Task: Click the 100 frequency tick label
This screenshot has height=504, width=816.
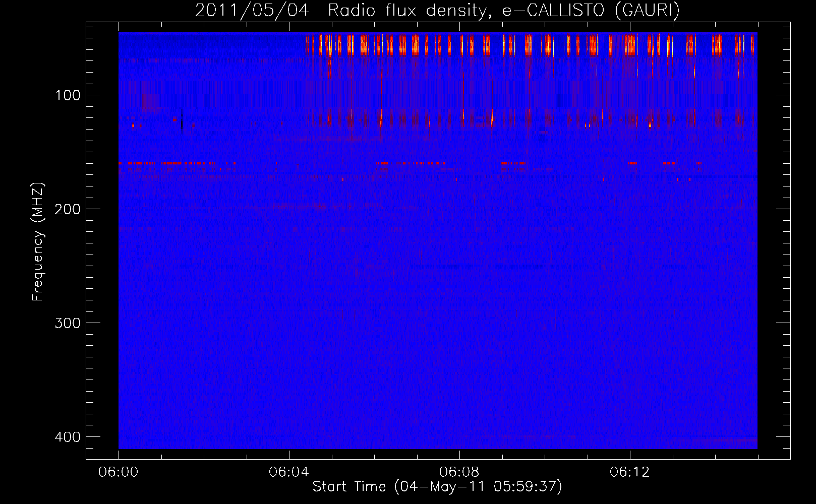Action: tap(68, 95)
